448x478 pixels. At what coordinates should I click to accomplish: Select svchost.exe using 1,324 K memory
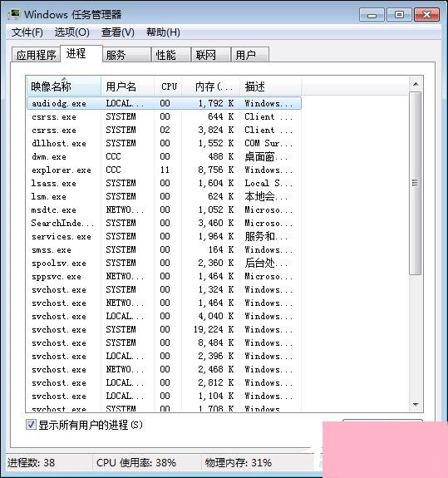pyautogui.click(x=164, y=289)
